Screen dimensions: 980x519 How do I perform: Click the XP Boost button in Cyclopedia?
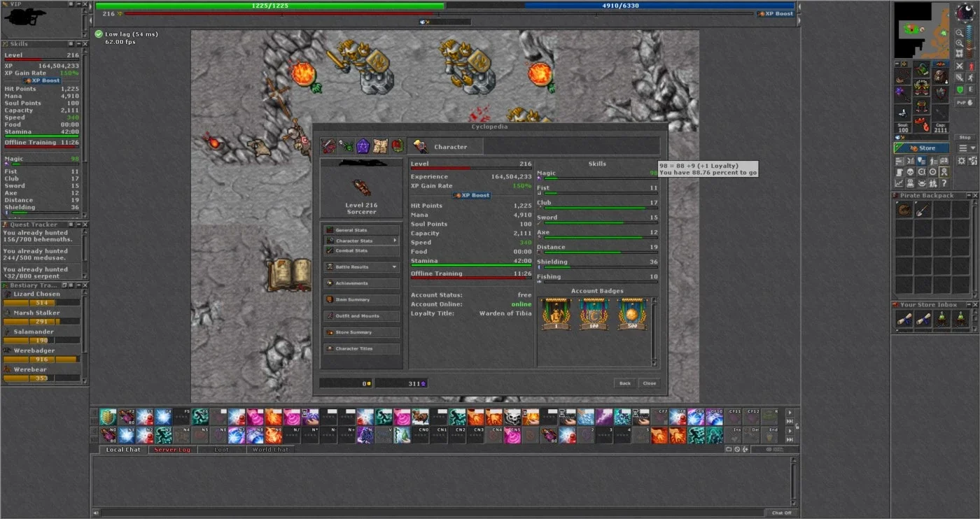[472, 195]
